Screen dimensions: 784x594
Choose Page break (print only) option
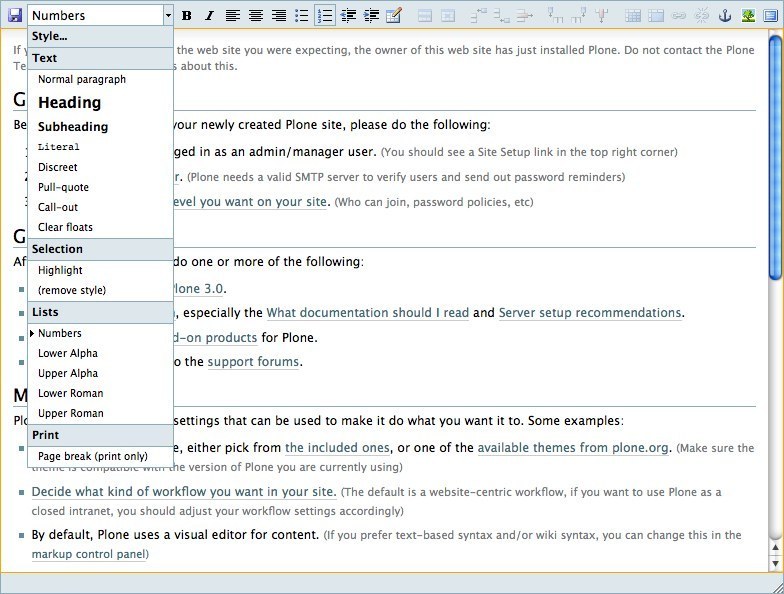coord(91,456)
